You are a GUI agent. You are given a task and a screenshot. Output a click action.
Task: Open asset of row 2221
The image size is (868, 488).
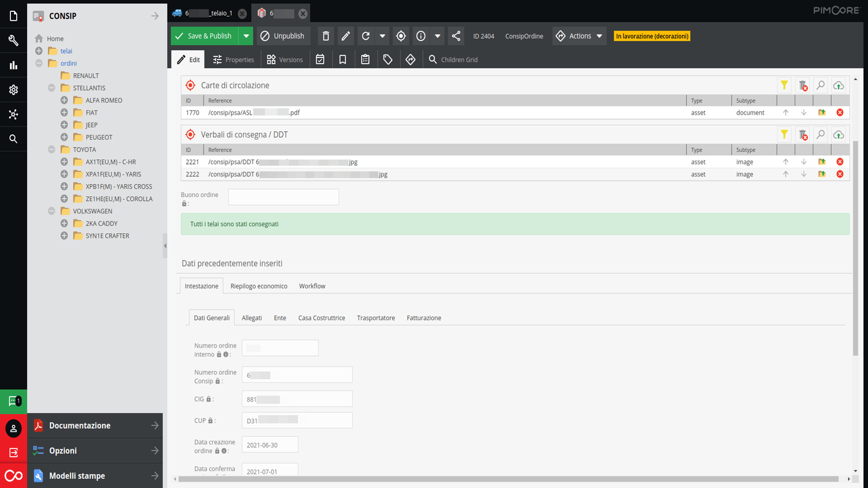point(822,162)
